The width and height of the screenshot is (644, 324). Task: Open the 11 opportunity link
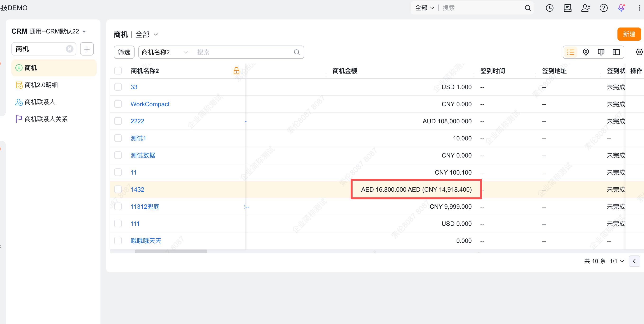pyautogui.click(x=133, y=172)
